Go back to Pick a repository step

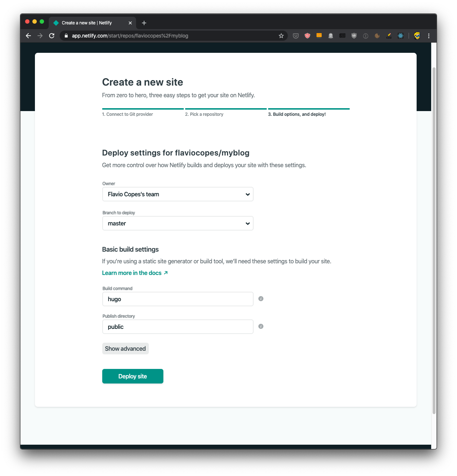(x=204, y=114)
